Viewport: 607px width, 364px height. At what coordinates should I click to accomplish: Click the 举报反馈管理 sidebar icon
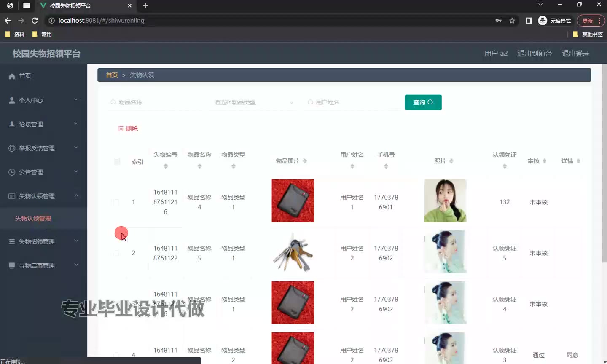(12, 148)
